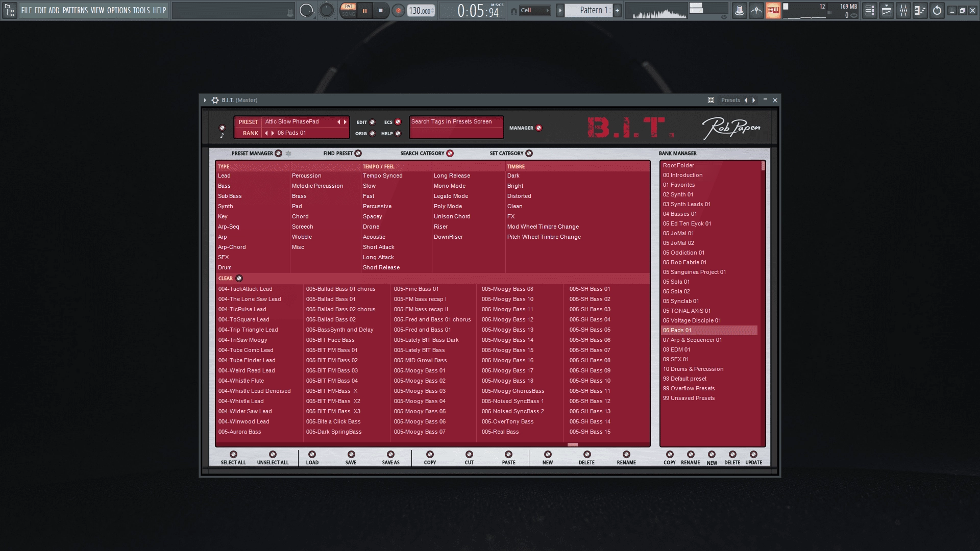980x551 pixels.
Task: Select next bank with right arrow
Action: pos(273,133)
